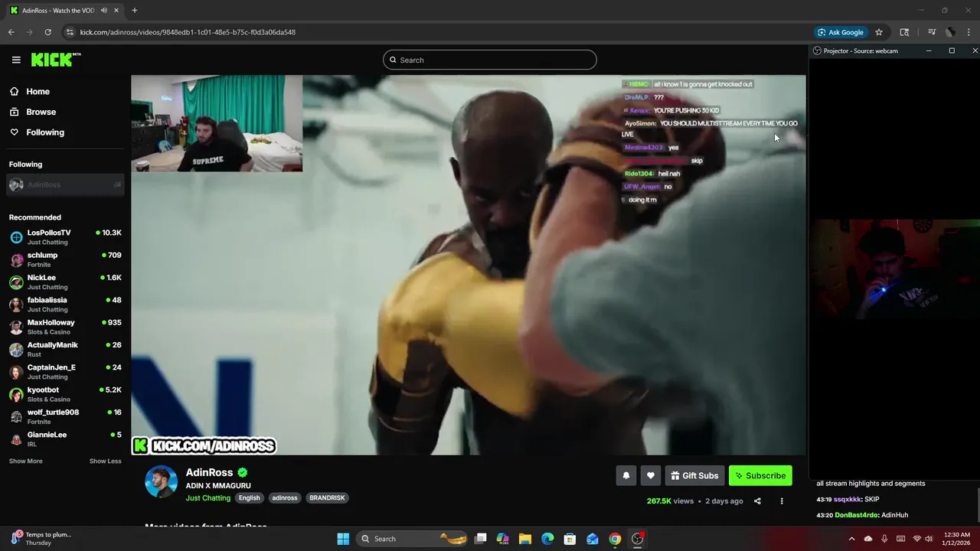The height and width of the screenshot is (551, 980).
Task: Collapse recommended list with Show Less
Action: 105,461
